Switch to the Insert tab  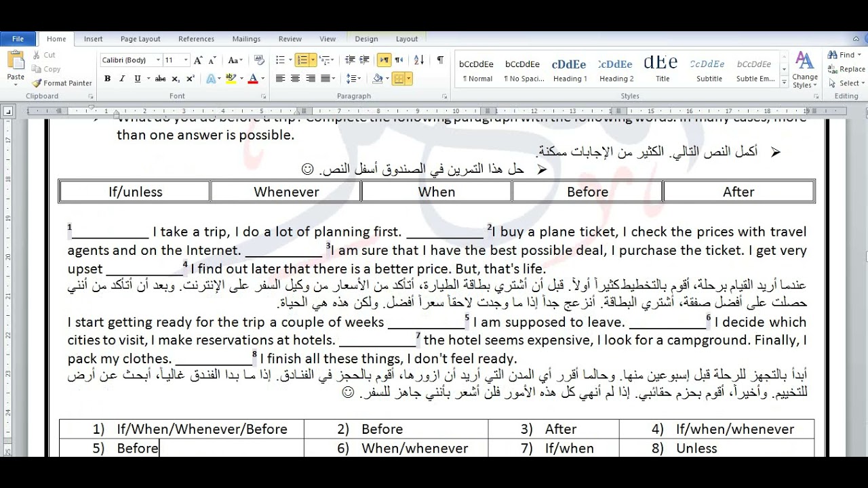point(94,39)
